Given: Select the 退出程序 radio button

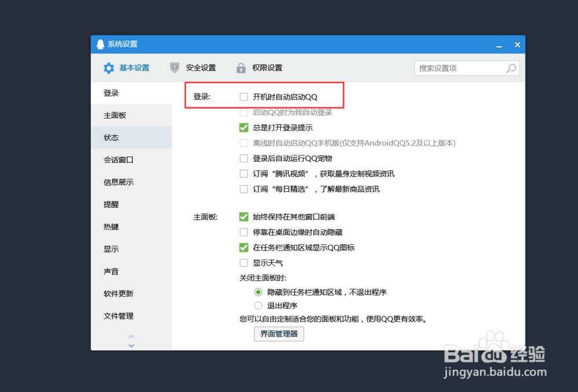Looking at the screenshot, I should point(258,305).
